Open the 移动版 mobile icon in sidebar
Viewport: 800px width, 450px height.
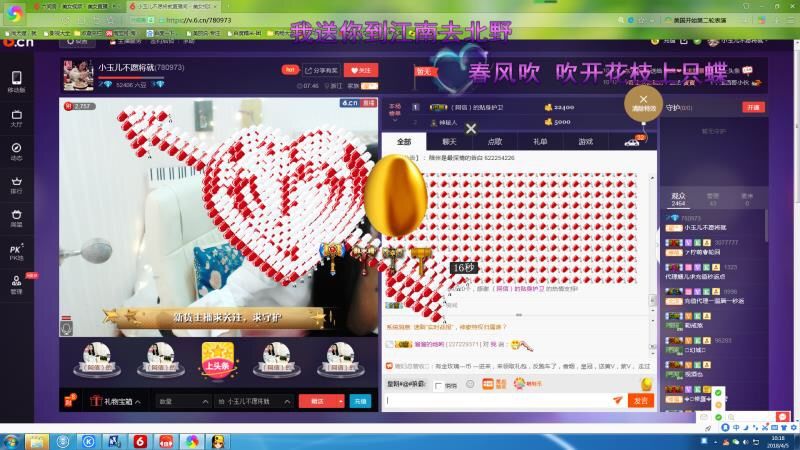click(x=16, y=81)
